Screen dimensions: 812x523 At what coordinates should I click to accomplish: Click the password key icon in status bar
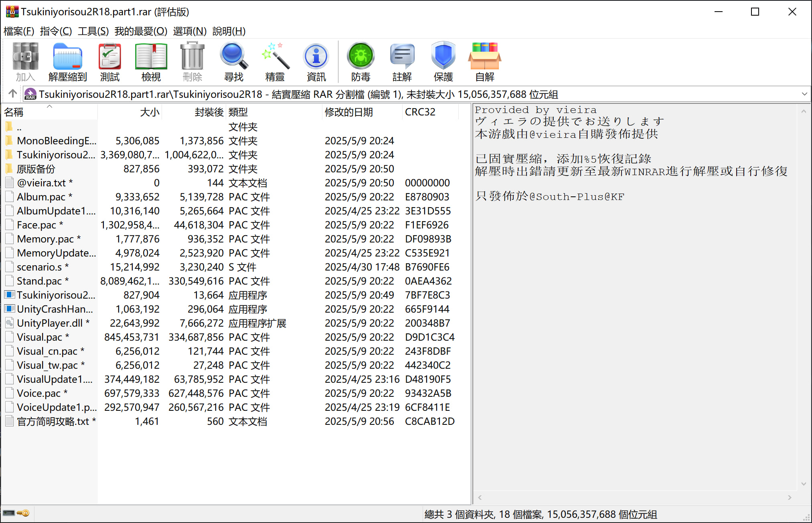coord(24,513)
